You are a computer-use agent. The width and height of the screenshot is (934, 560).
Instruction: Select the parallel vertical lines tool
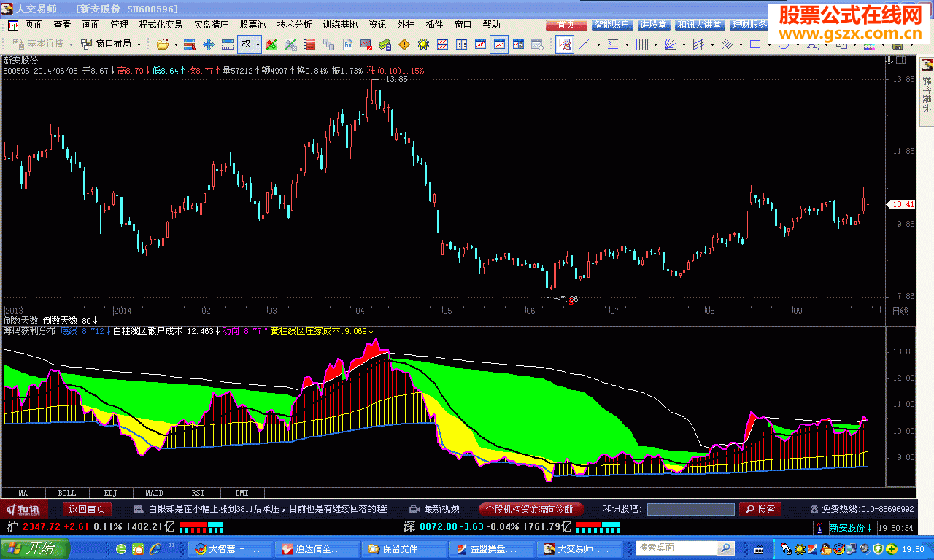642,44
